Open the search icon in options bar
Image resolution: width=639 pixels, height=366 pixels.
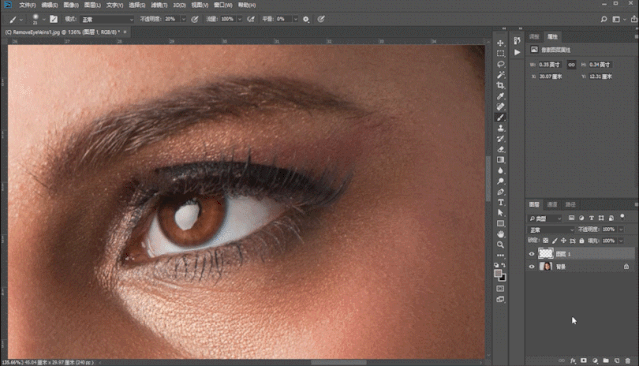604,19
